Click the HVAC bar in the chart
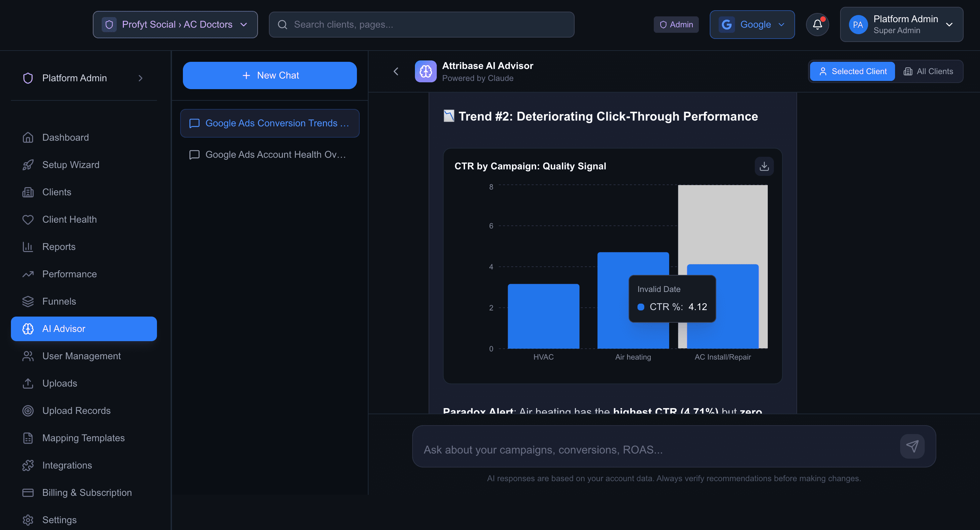The image size is (980, 530). pos(543,317)
